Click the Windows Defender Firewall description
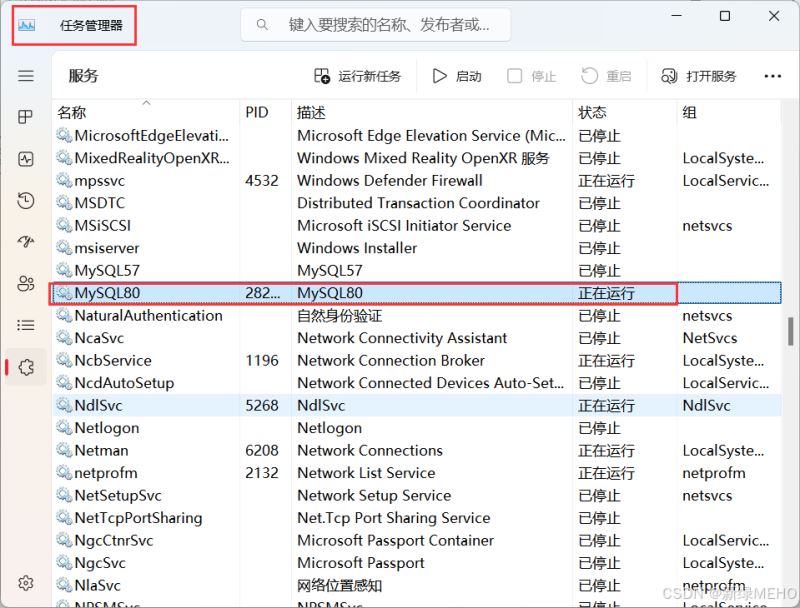The height and width of the screenshot is (608, 800). pos(390,181)
